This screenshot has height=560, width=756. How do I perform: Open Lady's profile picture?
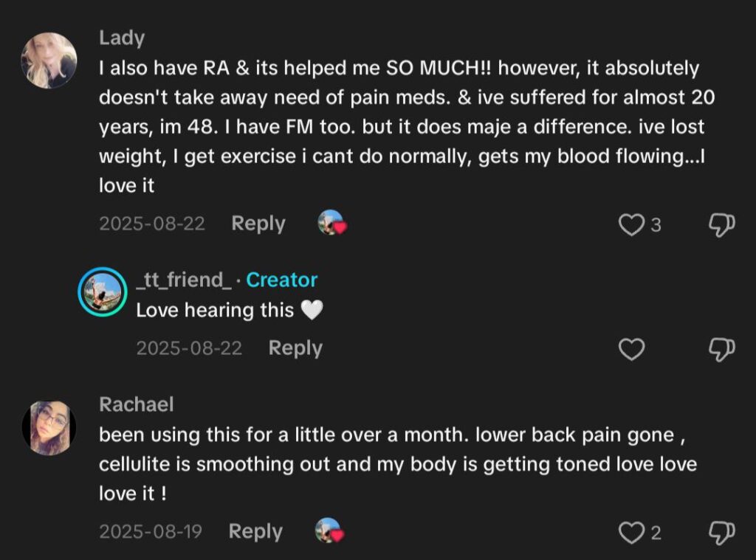click(x=49, y=60)
